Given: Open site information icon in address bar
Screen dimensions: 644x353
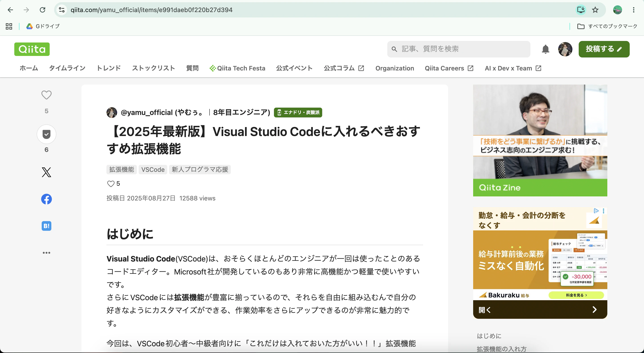Looking at the screenshot, I should [x=62, y=10].
